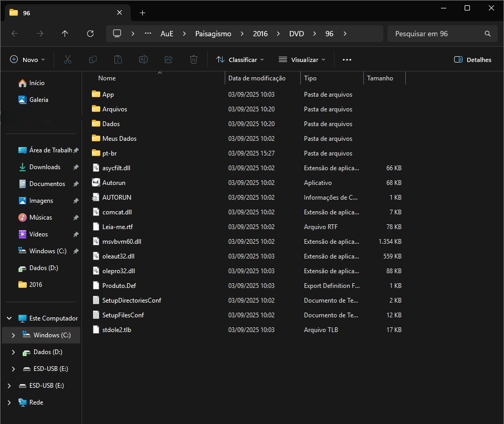Open the See more ellipsis menu
The width and height of the screenshot is (504, 424).
click(346, 59)
